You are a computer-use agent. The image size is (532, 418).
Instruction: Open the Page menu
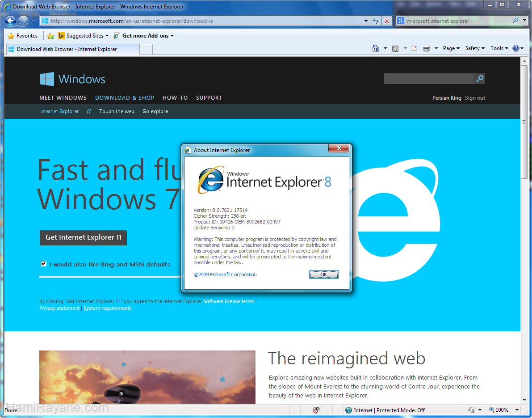click(x=451, y=48)
